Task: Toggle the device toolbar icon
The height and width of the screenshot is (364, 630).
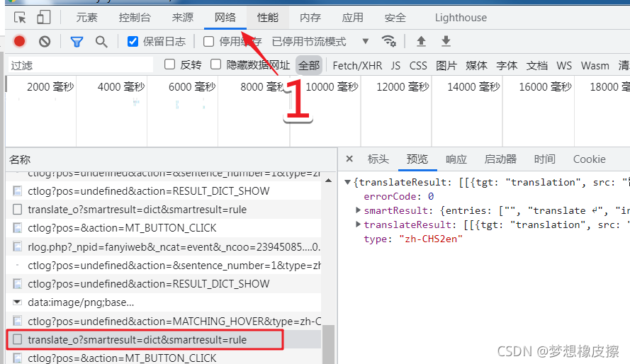Action: click(43, 18)
